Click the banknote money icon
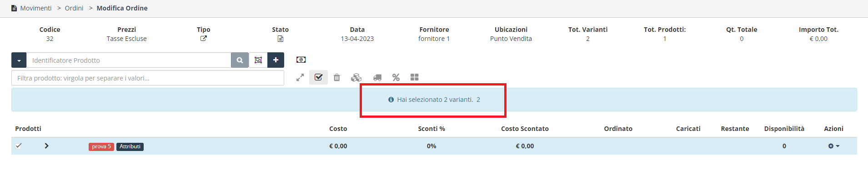 pos(301,60)
